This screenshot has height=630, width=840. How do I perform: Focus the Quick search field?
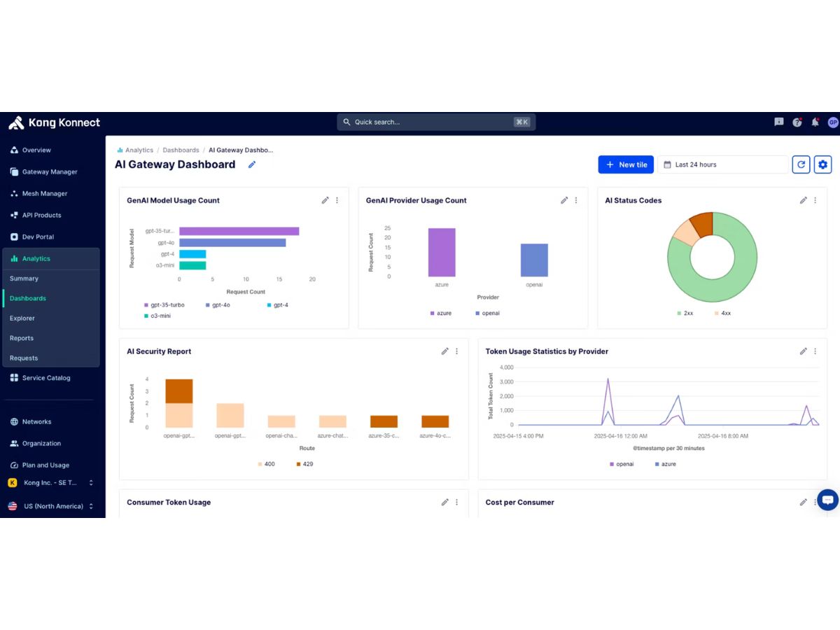click(x=435, y=122)
